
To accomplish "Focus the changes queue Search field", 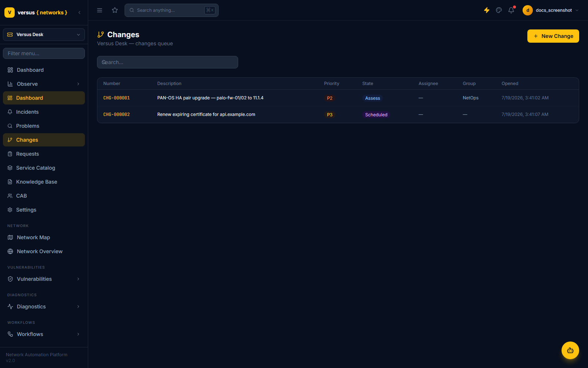I will pyautogui.click(x=168, y=62).
